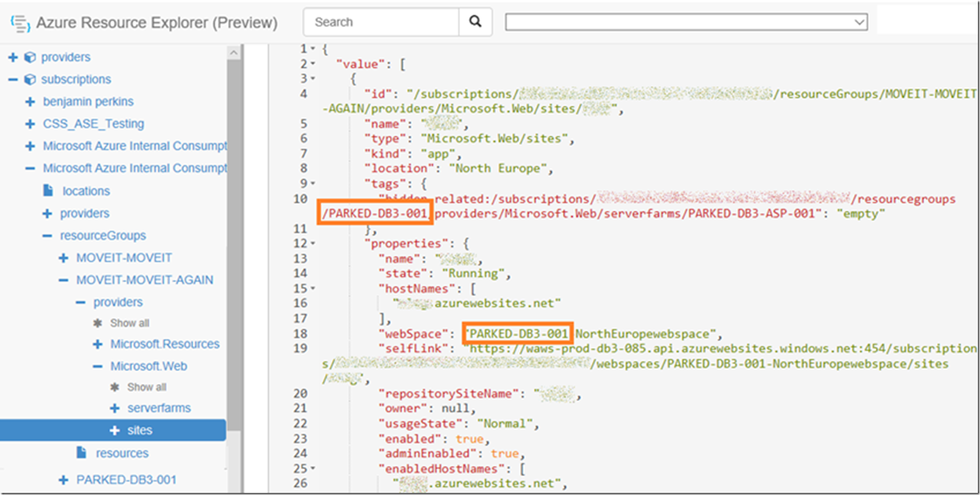Fold the "value" array at line 2
The width and height of the screenshot is (980, 495).
(x=312, y=64)
